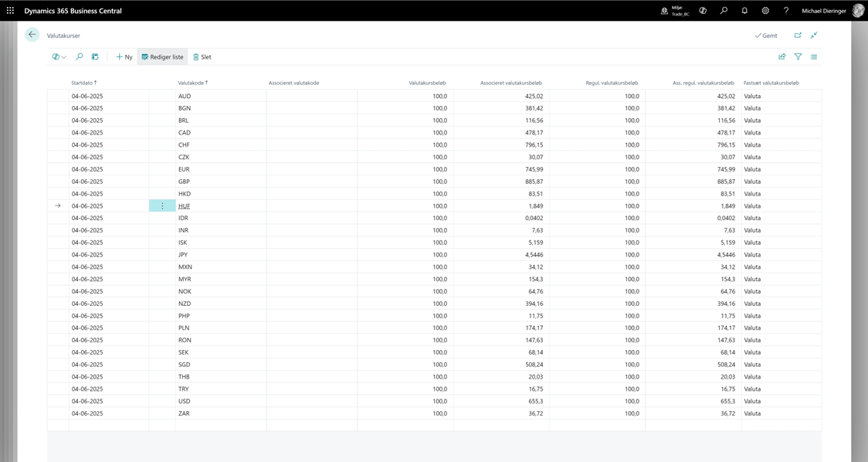Switch the list layout view icon

coord(814,57)
